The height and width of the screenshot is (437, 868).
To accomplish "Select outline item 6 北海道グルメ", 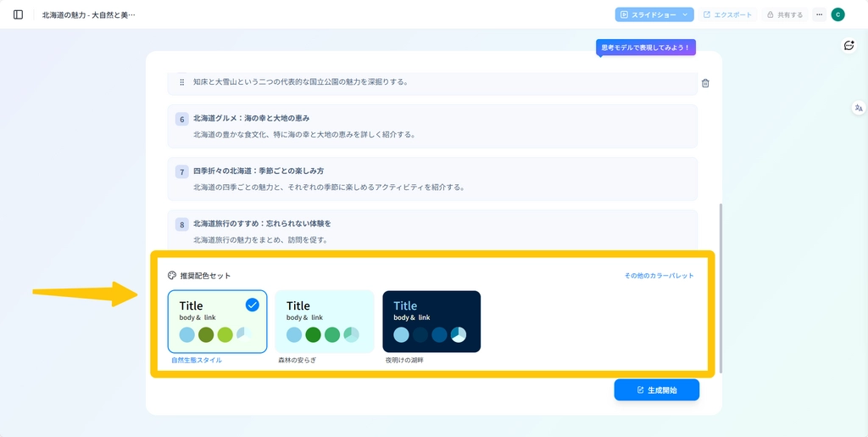I will click(432, 126).
